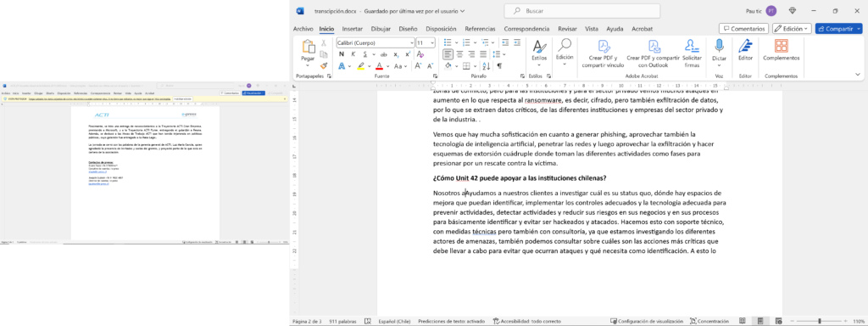Toggle bold formatting (N)
Screen dimensions: 868x326
[x=341, y=54]
